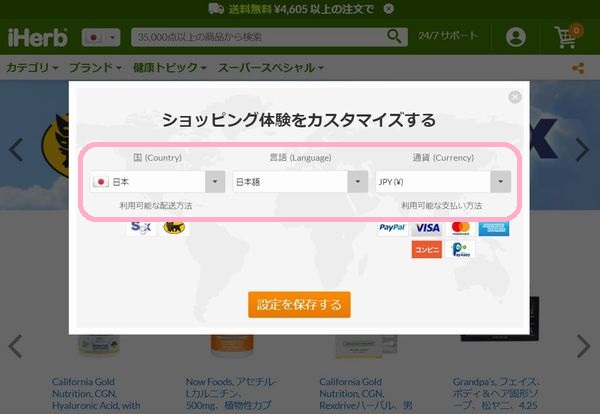
Task: Click the delivery truck icon in top banner
Action: click(x=216, y=8)
